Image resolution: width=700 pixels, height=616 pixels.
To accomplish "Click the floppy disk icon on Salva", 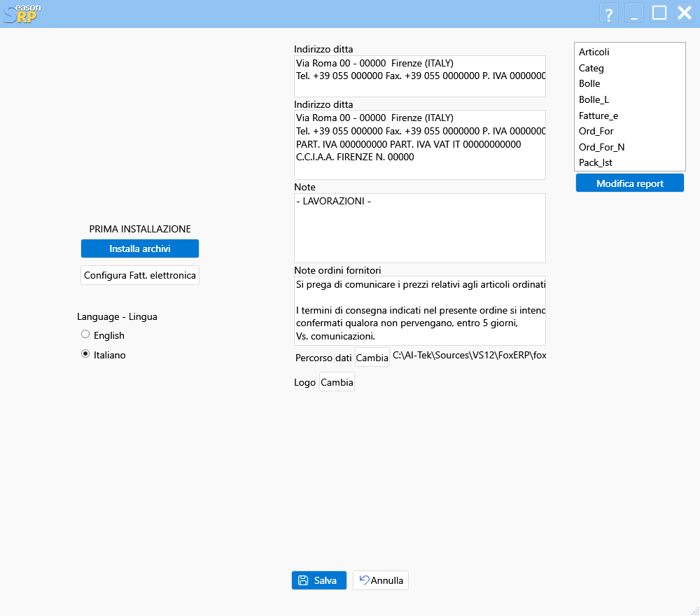I will [x=302, y=580].
